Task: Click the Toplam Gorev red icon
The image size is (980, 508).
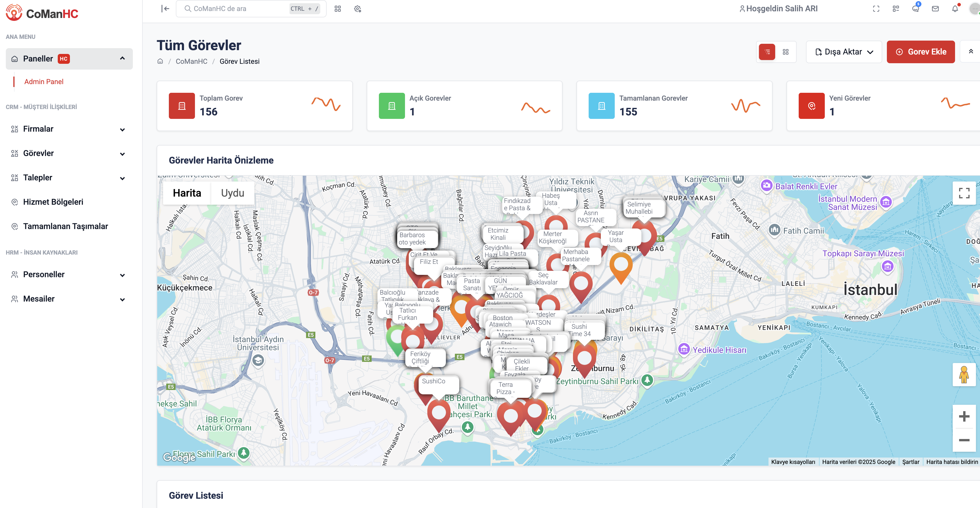Action: coord(182,106)
